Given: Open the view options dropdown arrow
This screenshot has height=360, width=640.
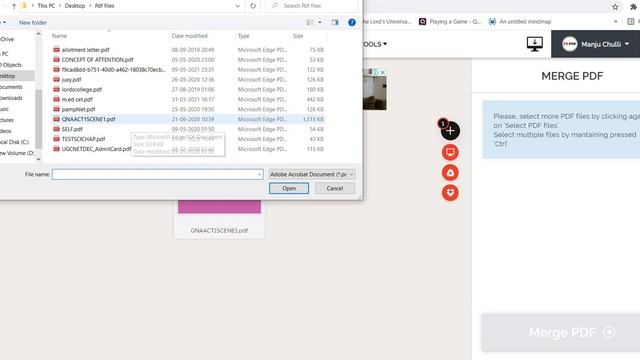Looking at the screenshot, I should (320, 22).
